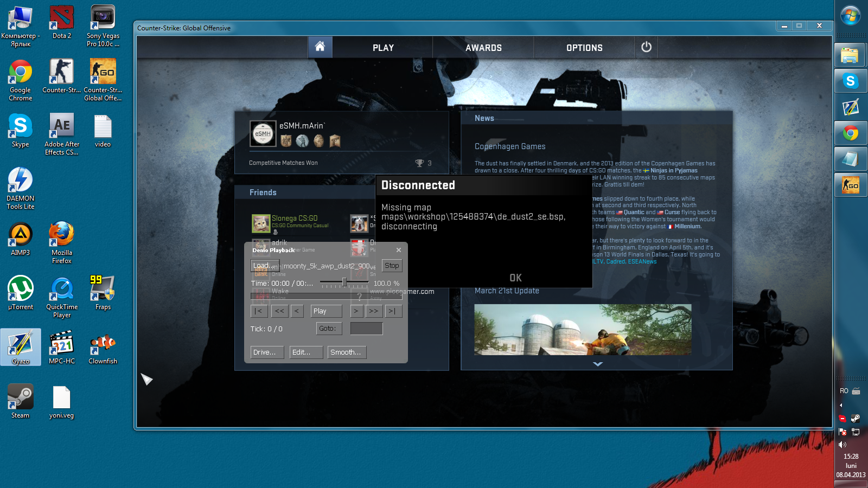
Task: Open Slonega CS:GO friend avatar
Action: [x=261, y=223]
